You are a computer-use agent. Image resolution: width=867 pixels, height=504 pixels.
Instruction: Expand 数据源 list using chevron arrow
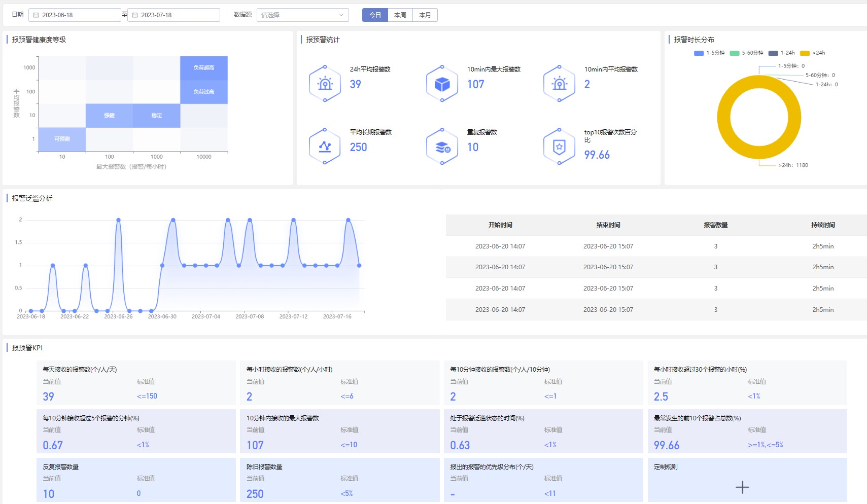click(341, 15)
